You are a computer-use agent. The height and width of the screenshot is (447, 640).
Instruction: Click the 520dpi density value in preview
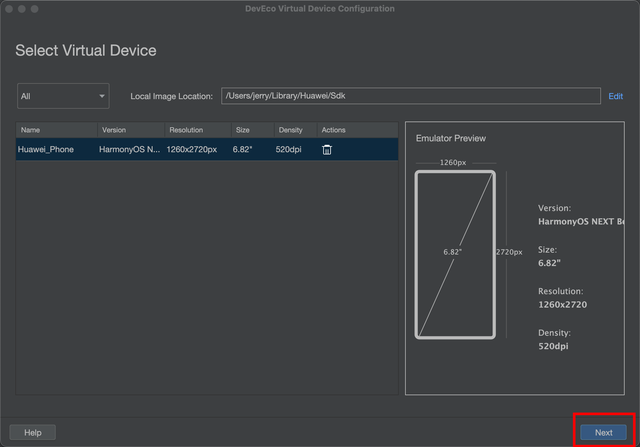pyautogui.click(x=553, y=346)
